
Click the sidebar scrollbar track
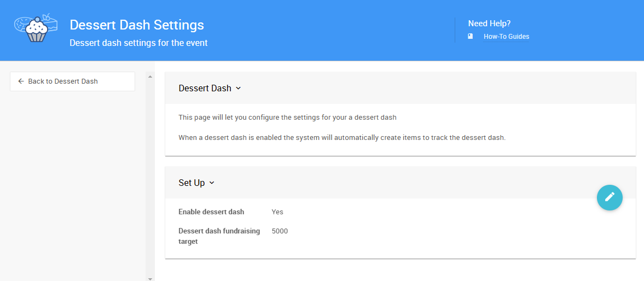(150, 175)
